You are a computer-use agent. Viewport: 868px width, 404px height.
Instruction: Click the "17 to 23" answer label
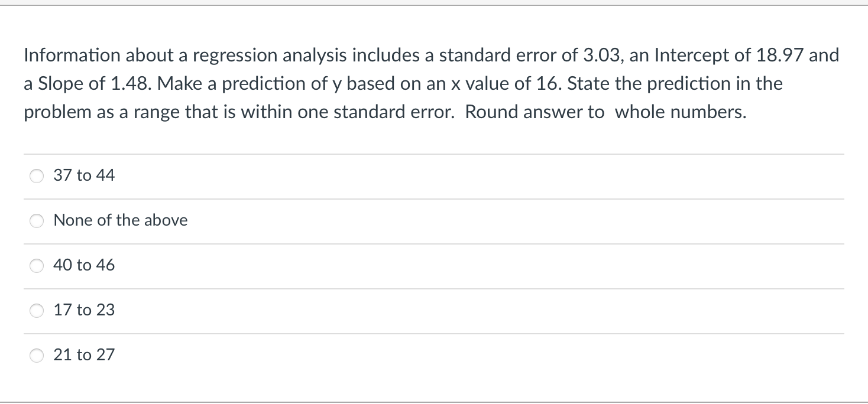coord(84,309)
